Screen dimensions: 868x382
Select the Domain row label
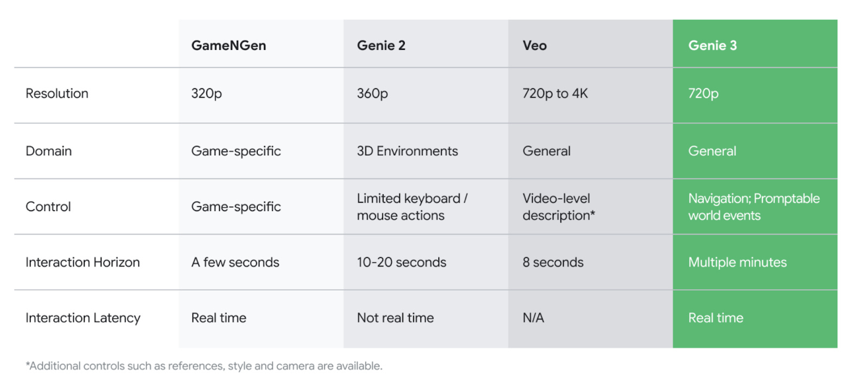pyautogui.click(x=49, y=151)
